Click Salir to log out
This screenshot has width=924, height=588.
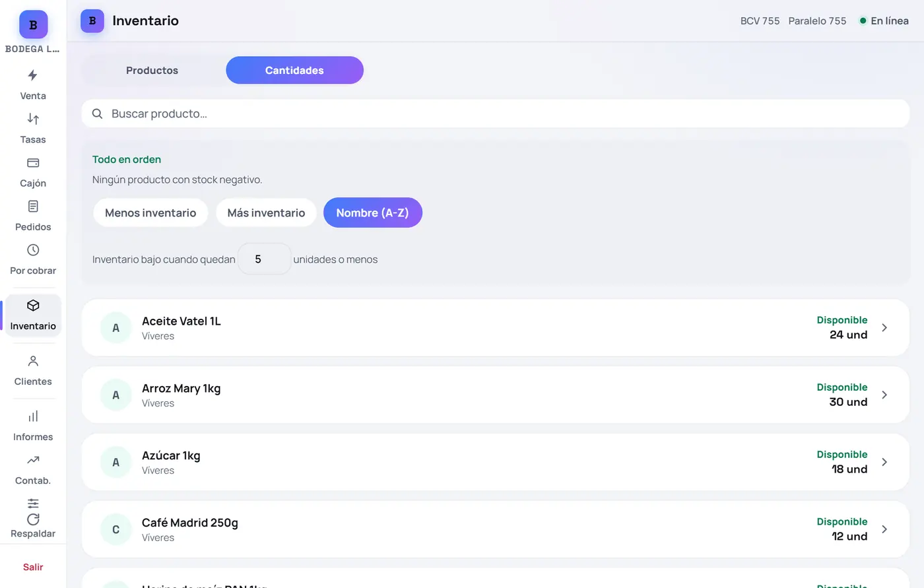tap(33, 567)
